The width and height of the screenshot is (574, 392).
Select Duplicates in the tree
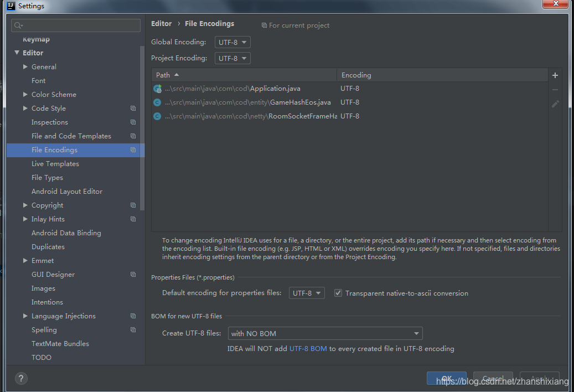coord(48,247)
